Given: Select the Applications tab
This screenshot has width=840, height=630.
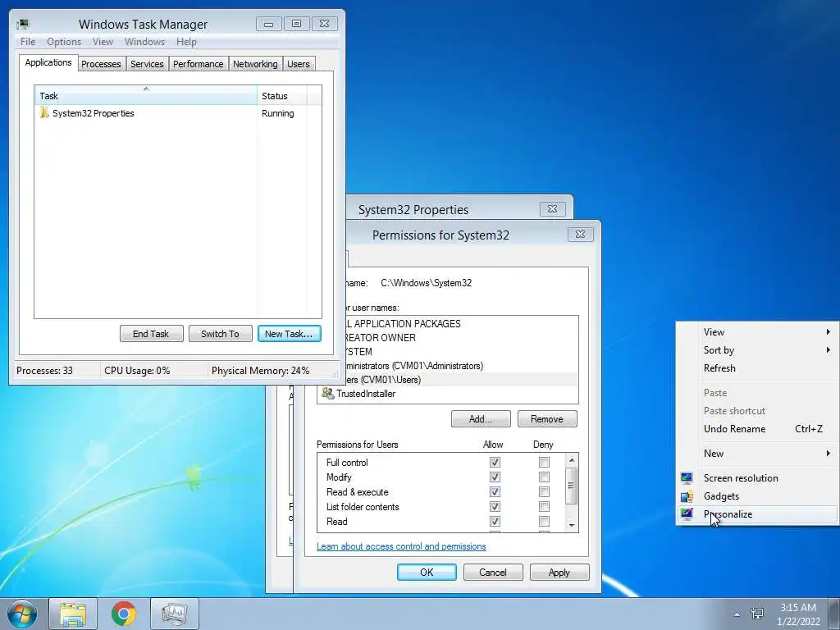Looking at the screenshot, I should coord(48,62).
